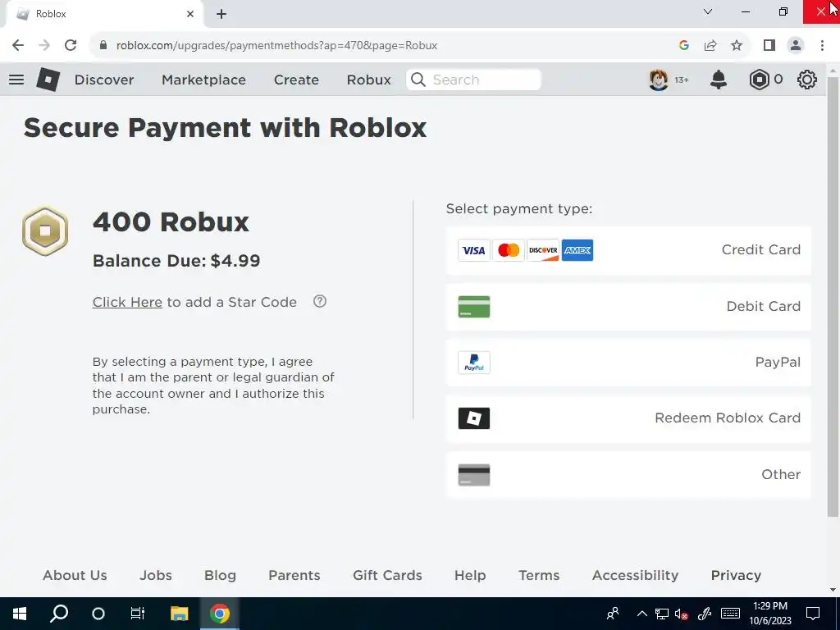
Task: Click the Mastercard logo
Action: pos(509,250)
